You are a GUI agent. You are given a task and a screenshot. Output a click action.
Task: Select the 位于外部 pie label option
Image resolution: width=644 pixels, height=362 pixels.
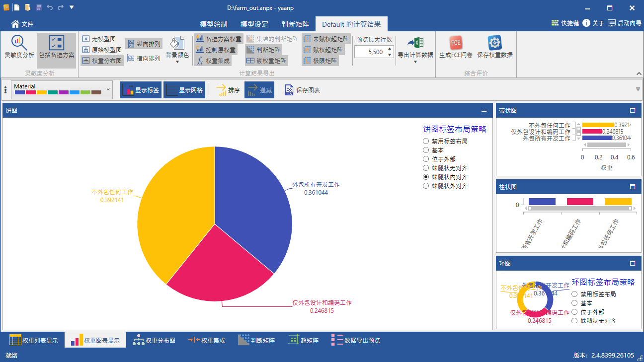pyautogui.click(x=426, y=159)
